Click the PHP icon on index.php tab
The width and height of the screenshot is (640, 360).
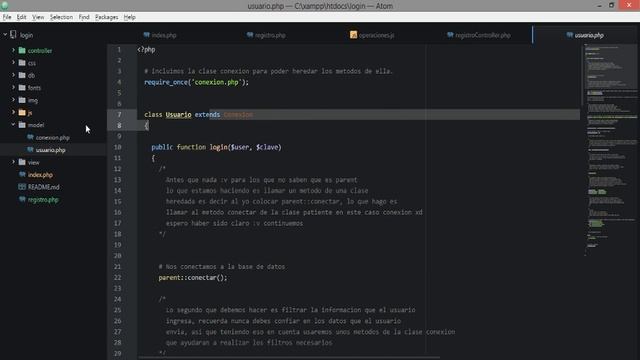coord(147,35)
